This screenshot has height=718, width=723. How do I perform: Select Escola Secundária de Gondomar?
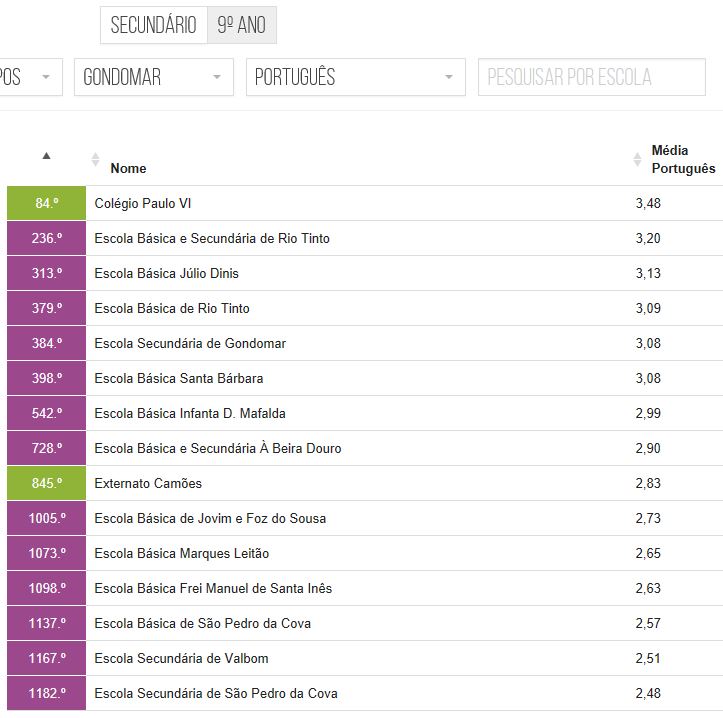point(365,344)
